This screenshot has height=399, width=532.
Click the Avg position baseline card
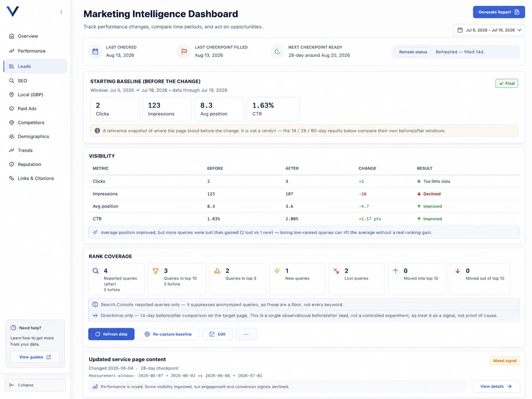pos(219,109)
